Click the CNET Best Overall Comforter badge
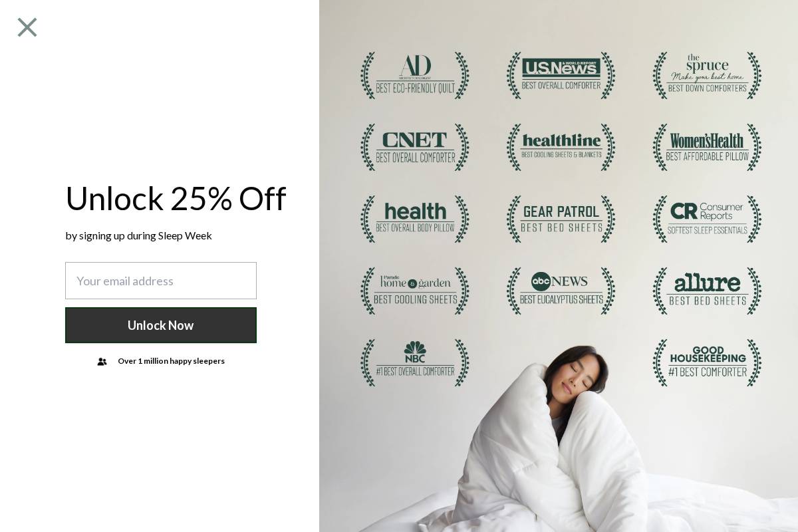Screen dimensions: 798x532 click(x=415, y=147)
